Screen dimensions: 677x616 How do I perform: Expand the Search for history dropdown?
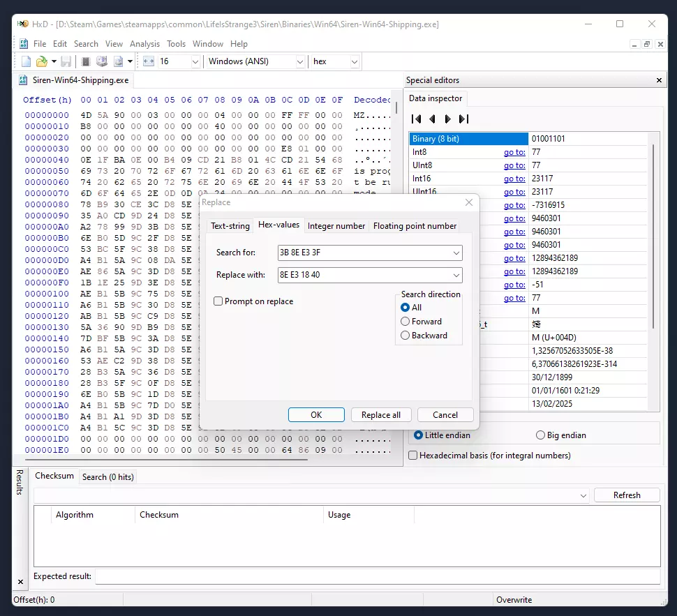coord(456,253)
